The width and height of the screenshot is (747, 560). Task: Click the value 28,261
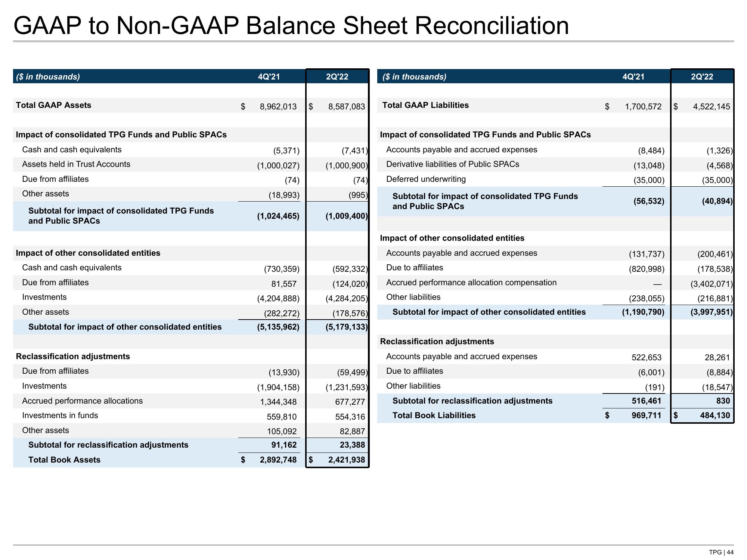717,358
